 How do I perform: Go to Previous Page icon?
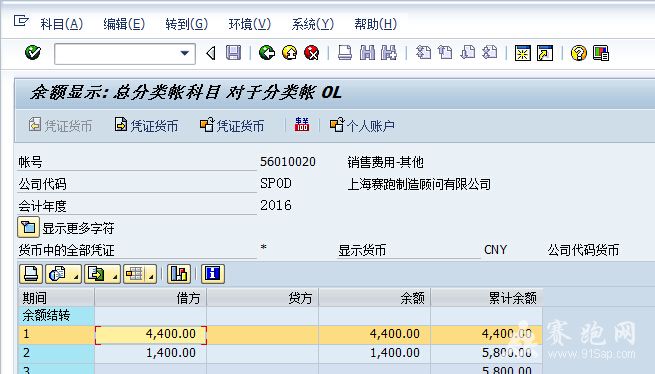(445, 53)
